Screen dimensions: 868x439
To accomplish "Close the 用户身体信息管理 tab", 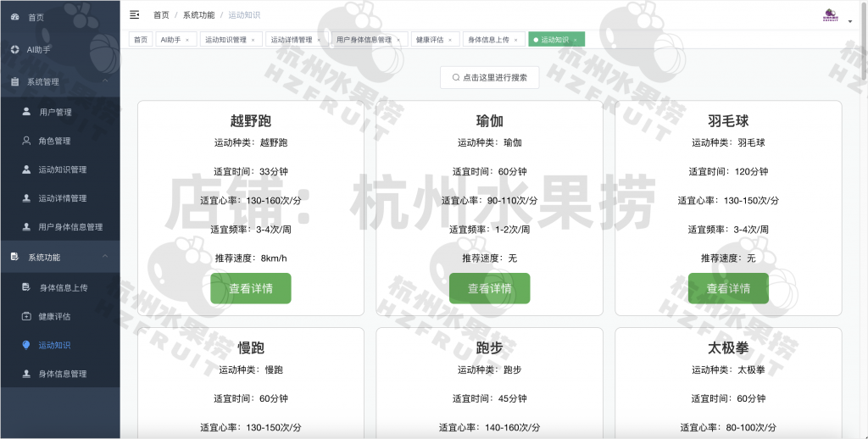I will (x=398, y=40).
